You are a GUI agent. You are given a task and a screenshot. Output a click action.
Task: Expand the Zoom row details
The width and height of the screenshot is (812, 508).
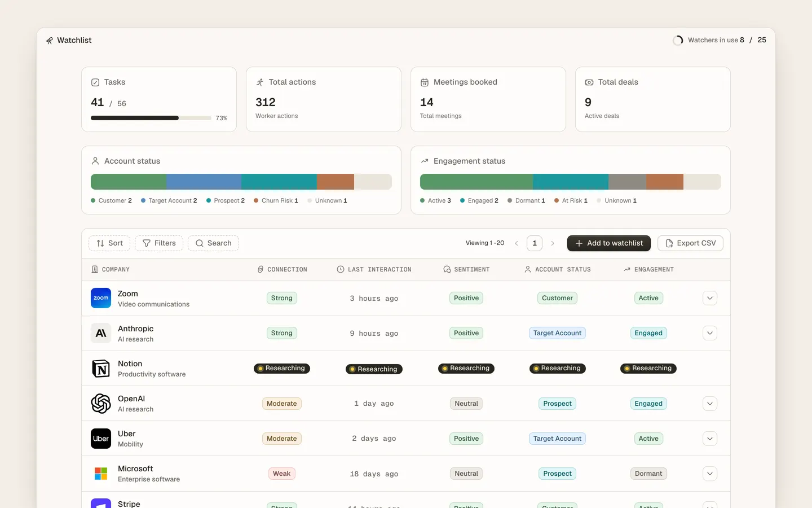point(710,298)
